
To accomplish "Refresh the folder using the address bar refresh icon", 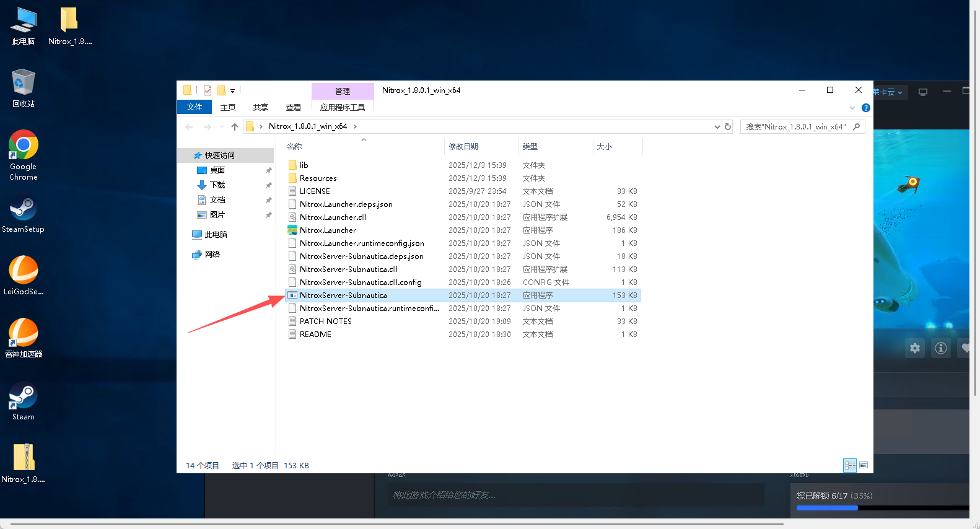I will pyautogui.click(x=728, y=127).
